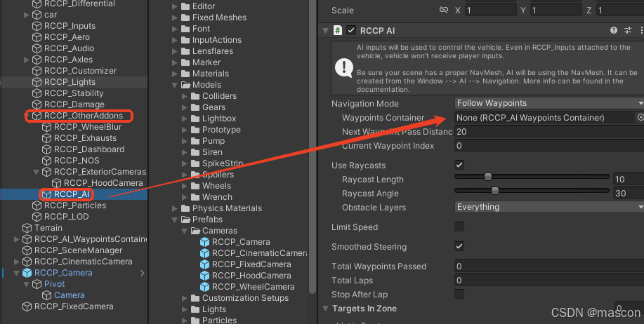
Task: Adjust the Raycast Angle slider
Action: pos(532,191)
